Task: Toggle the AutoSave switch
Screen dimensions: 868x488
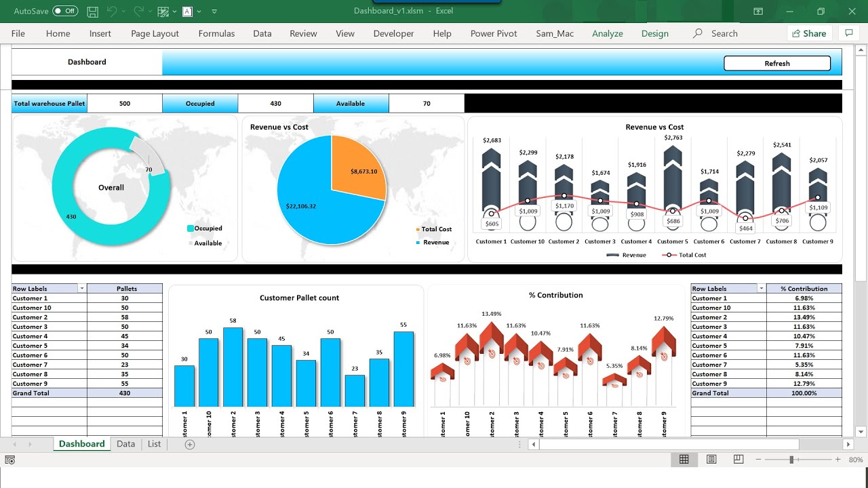Action: tap(65, 12)
